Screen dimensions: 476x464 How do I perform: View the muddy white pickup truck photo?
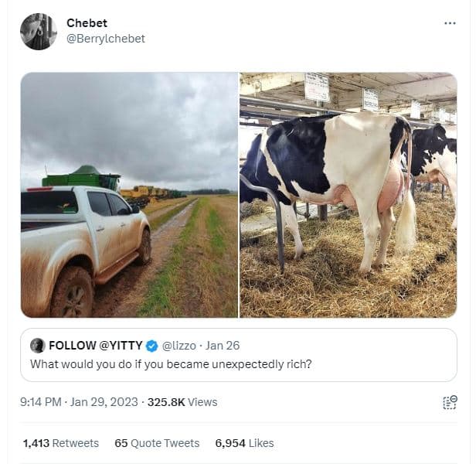129,195
